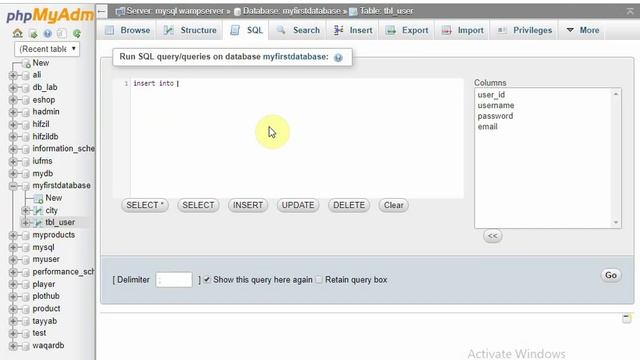Collapse the navigation panel arrow button
Image resolution: width=640 pixels, height=360 pixels.
point(102,11)
